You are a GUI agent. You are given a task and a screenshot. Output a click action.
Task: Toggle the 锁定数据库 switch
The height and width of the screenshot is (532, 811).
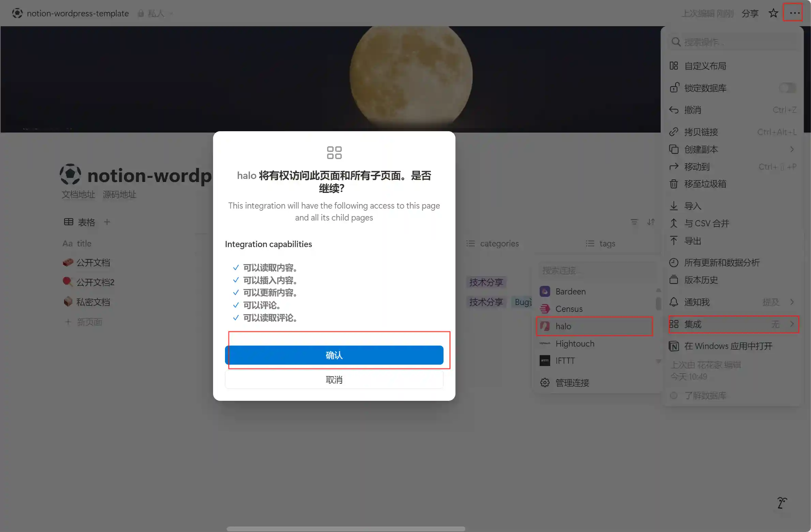[x=787, y=88]
